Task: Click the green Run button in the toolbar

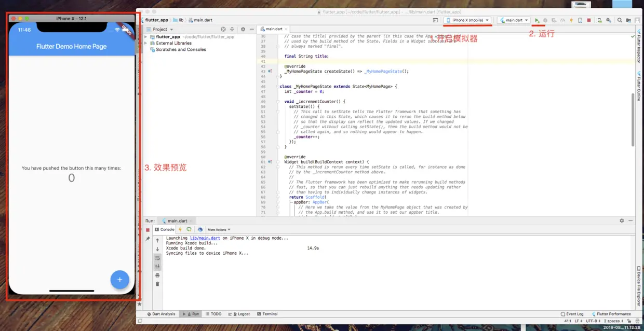Action: point(537,20)
